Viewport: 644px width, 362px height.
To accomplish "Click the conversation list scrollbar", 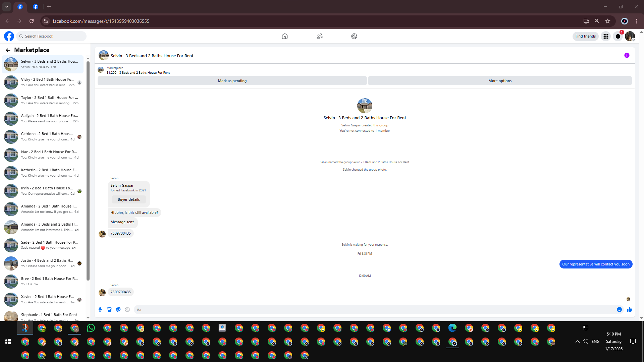I will point(88,168).
